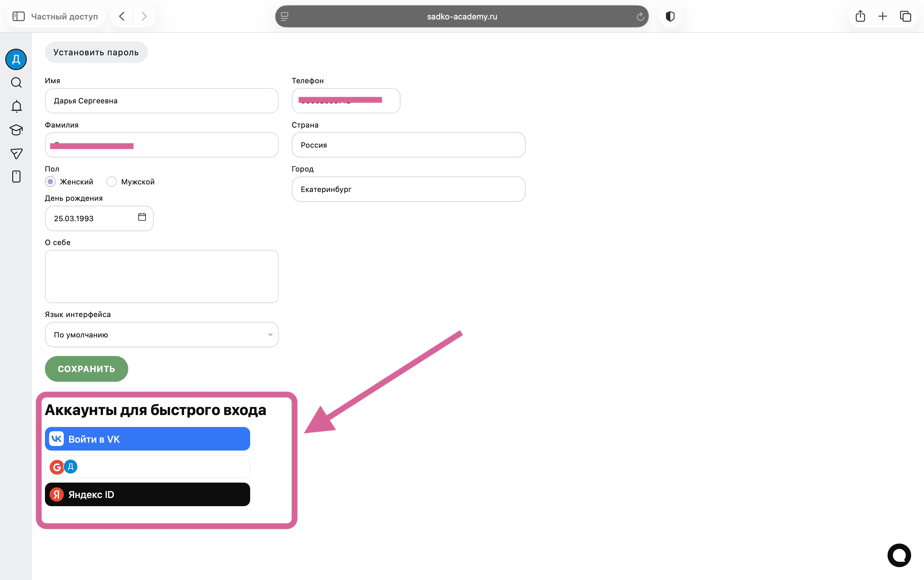Reload the sadko-academy.ru page
Viewport: 924px width, 580px height.
tap(640, 16)
